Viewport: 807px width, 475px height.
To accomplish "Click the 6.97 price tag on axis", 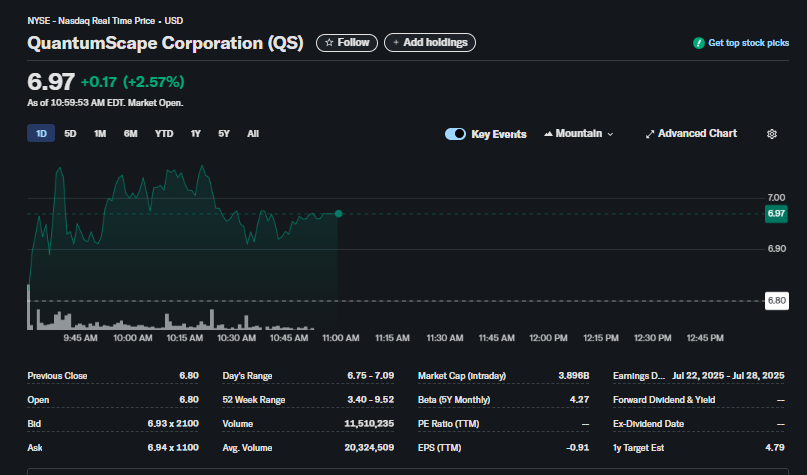I will click(x=776, y=214).
